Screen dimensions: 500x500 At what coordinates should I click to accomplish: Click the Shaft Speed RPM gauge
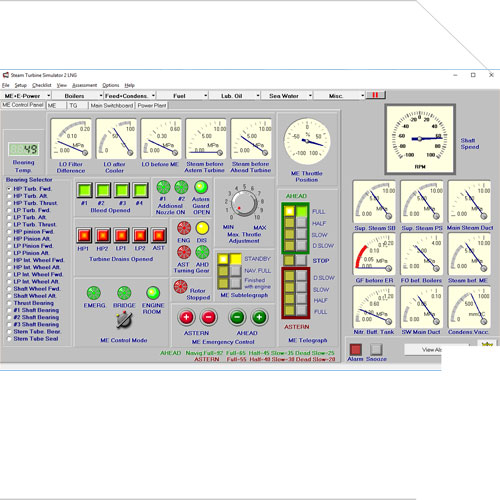[x=420, y=139]
